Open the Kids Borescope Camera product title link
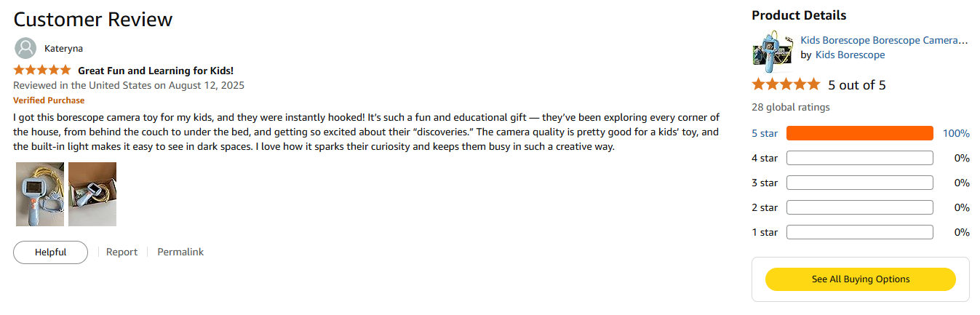This screenshot has width=980, height=315. [884, 41]
